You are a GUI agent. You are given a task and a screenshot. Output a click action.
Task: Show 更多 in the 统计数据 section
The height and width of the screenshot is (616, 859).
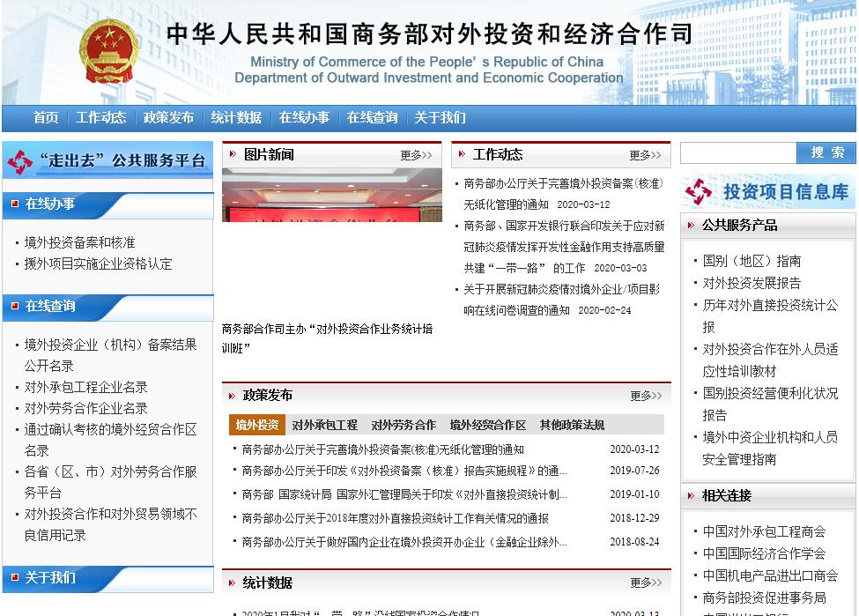(x=645, y=583)
